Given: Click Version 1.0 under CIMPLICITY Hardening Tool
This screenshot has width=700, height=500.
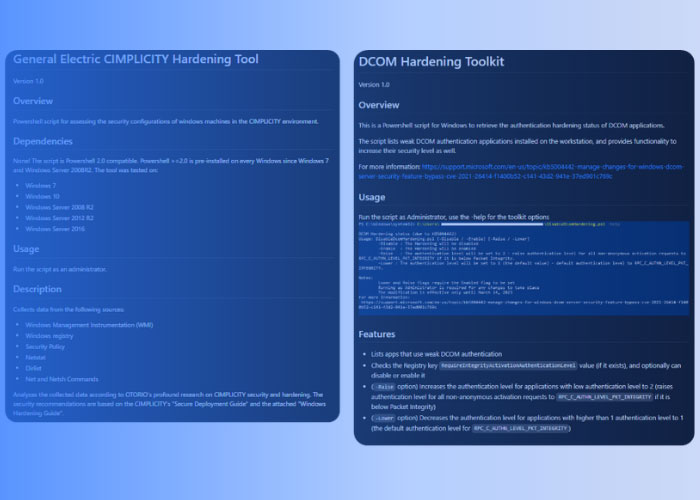Looking at the screenshot, I should (28, 81).
